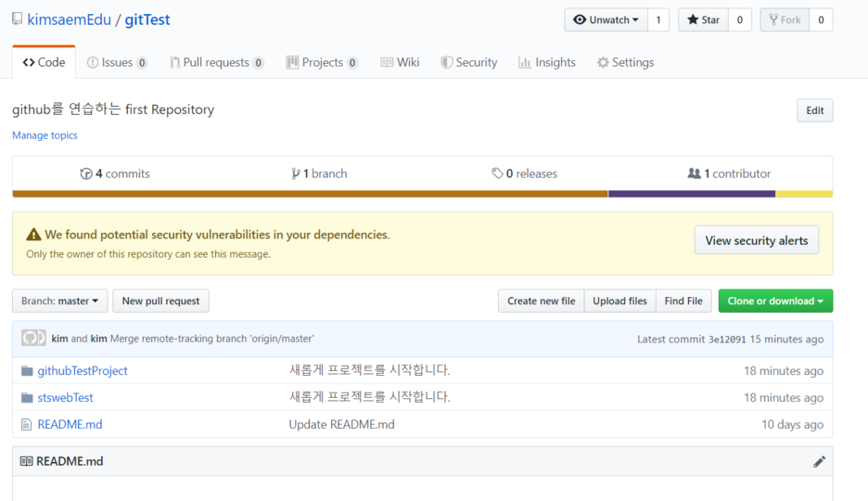Click the book icon in README.md header
Screen dimensions: 868x501
(26, 461)
